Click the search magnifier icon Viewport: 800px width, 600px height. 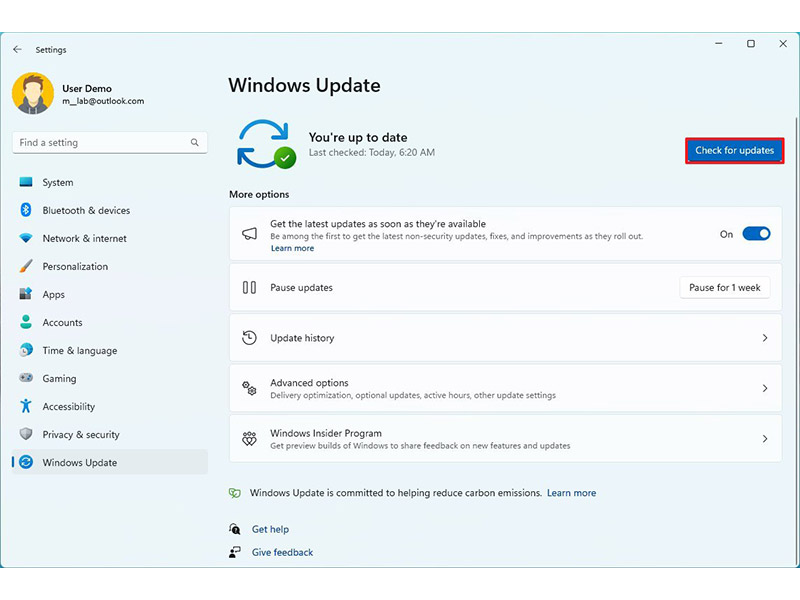(x=194, y=142)
